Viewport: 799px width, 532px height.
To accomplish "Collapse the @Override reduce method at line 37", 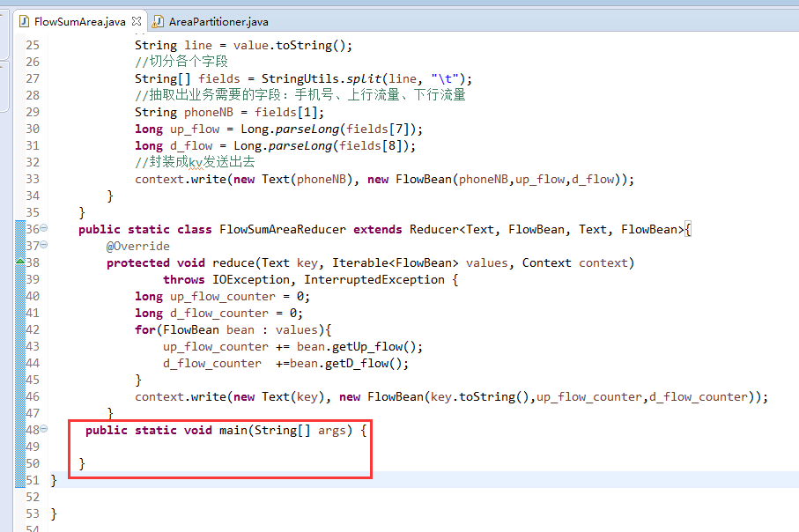I will point(44,245).
